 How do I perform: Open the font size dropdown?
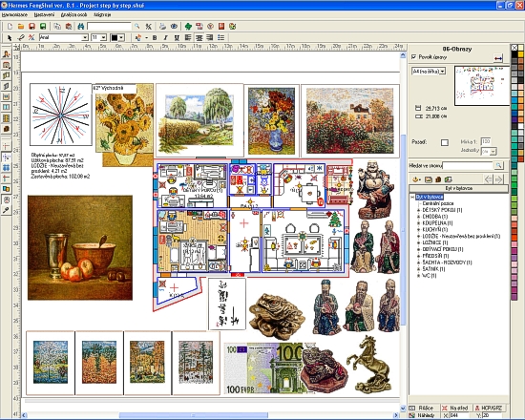coord(103,37)
